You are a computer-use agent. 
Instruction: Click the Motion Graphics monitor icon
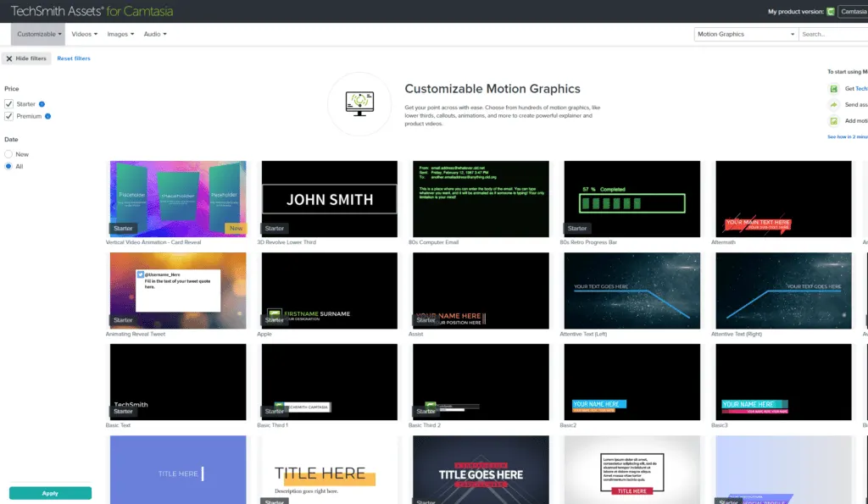[x=359, y=103]
